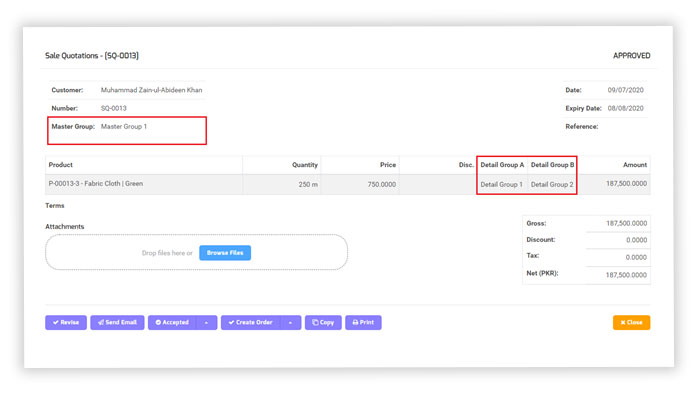Image resolution: width=699 pixels, height=396 pixels.
Task: Copy the sale quotation
Action: [323, 322]
